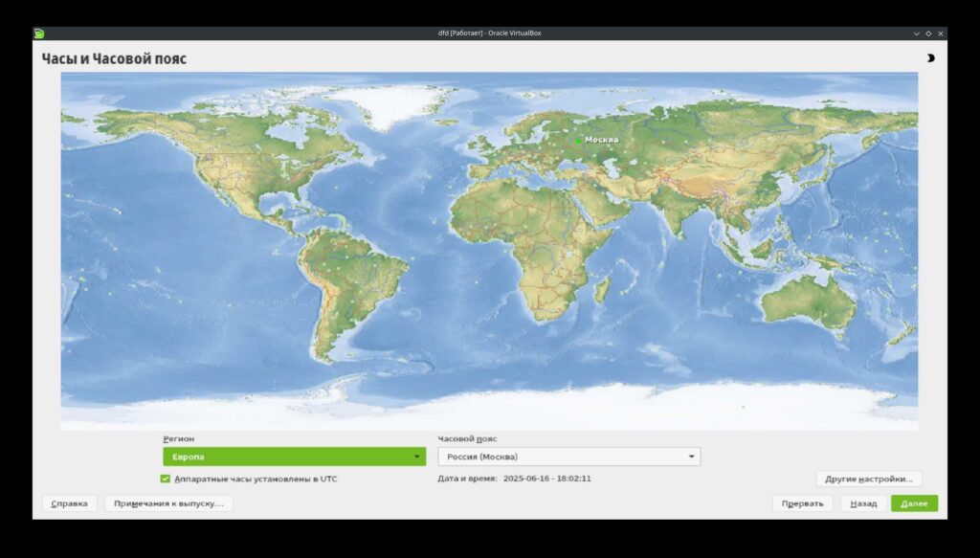980x558 pixels.
Task: Click the VirtualBox app icon in title bar
Action: [x=38, y=33]
